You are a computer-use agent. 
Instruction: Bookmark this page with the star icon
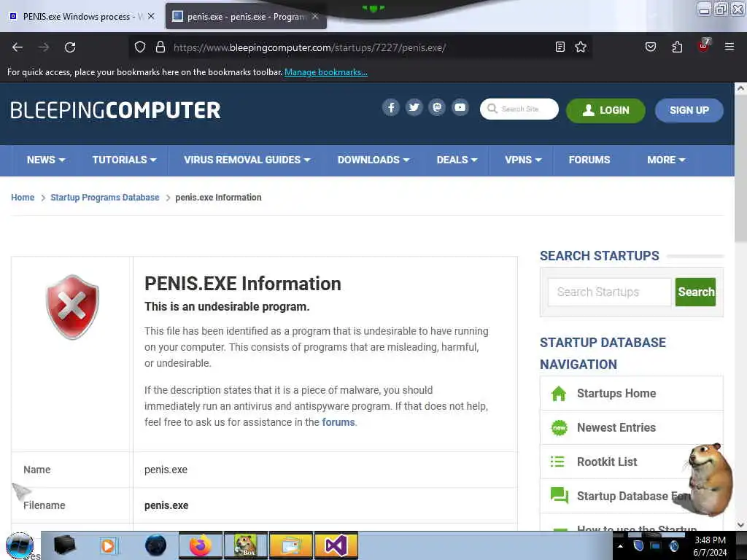coord(580,47)
